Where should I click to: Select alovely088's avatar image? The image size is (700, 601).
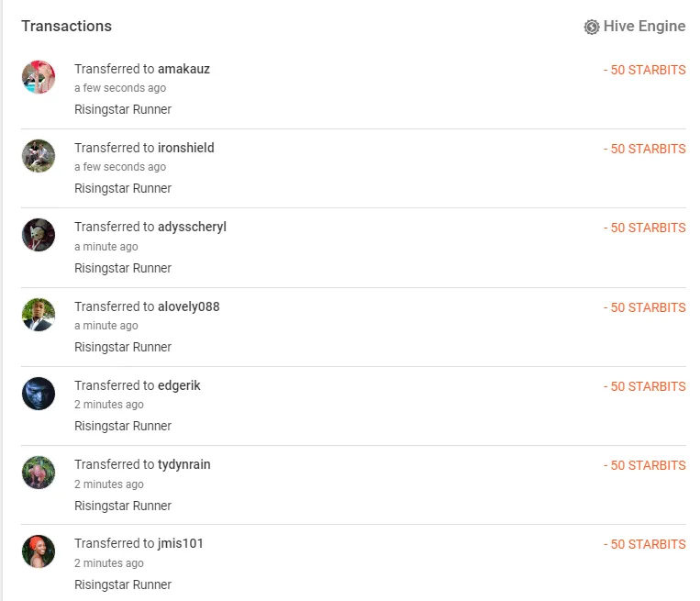click(39, 315)
